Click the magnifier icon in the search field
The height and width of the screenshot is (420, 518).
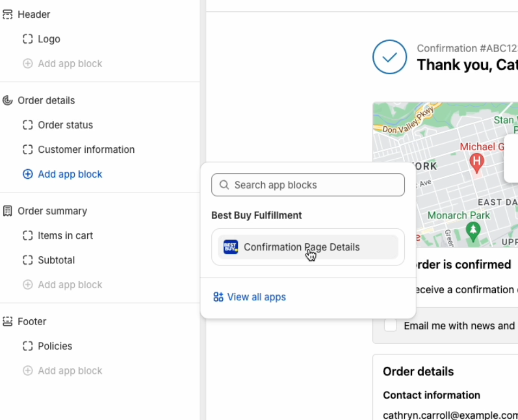[x=224, y=185]
